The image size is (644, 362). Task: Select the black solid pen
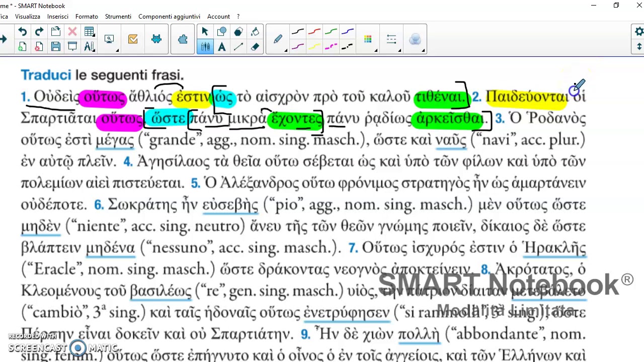(x=297, y=32)
